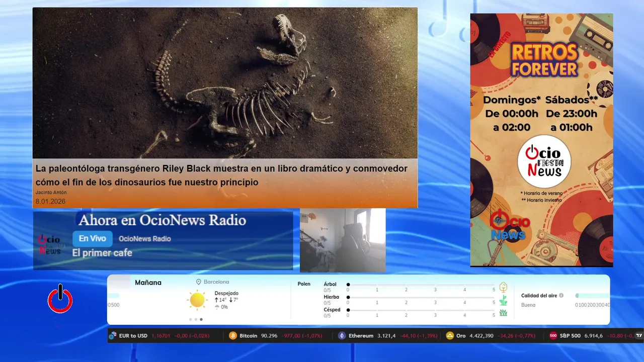
Task: Click the rain probability umbrella icon
Action: 217,307
